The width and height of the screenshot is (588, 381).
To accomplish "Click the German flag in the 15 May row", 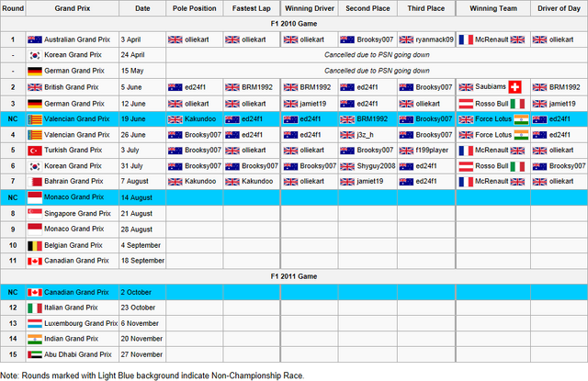I will pos(35,71).
